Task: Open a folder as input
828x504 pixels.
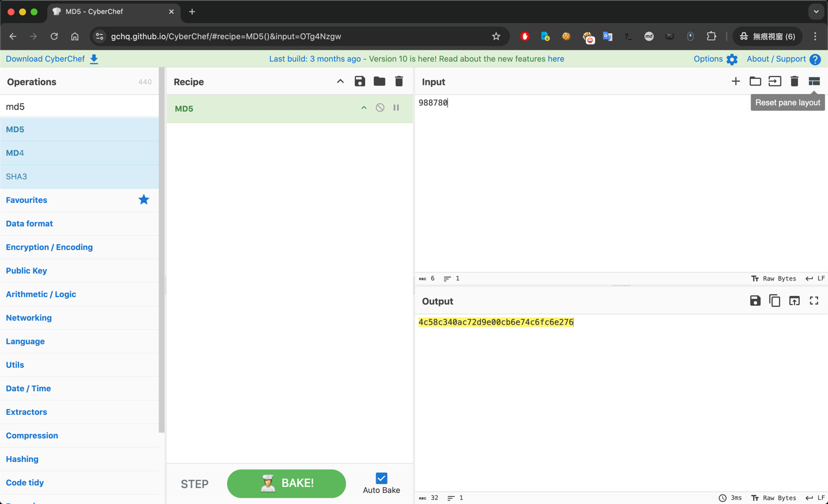Action: click(x=756, y=82)
